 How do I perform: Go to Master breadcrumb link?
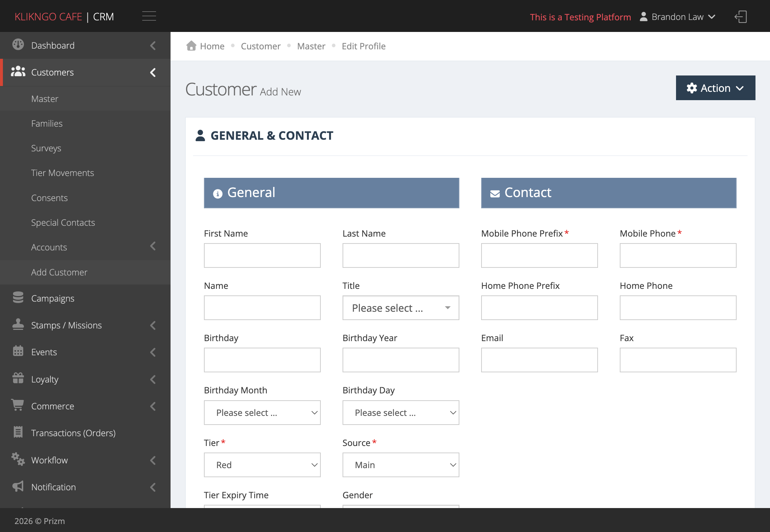[311, 46]
